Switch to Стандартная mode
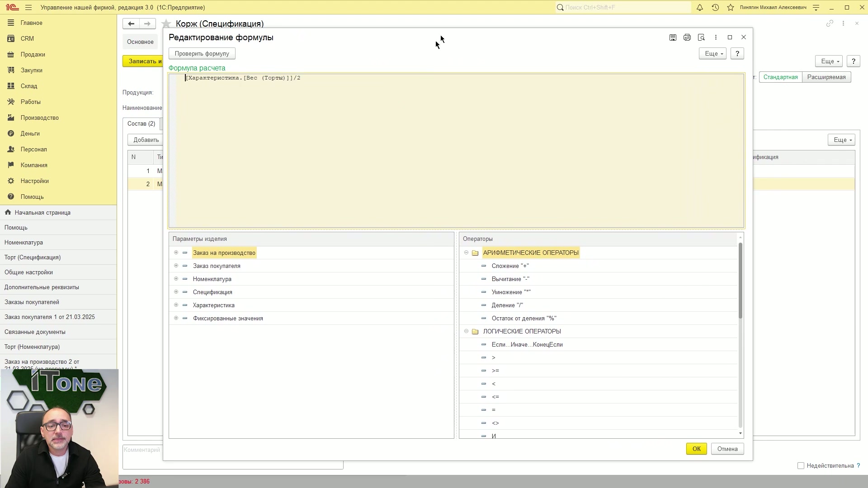 [x=780, y=77]
